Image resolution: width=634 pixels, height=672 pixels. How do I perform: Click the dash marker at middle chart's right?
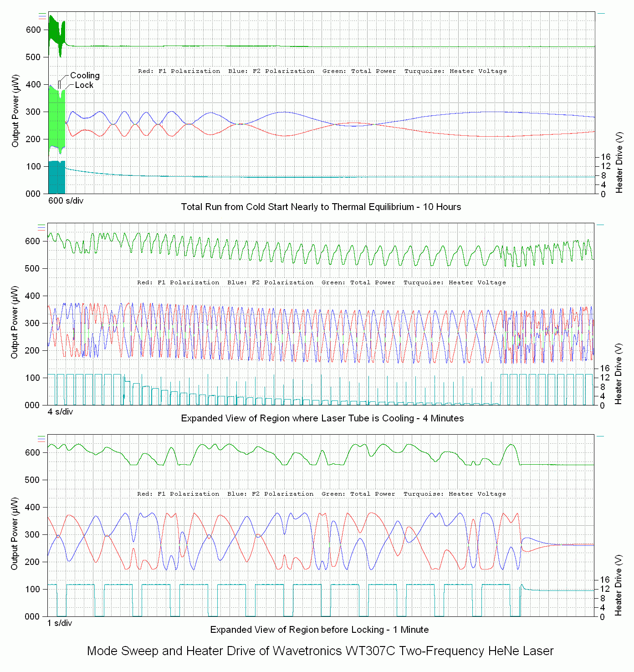(x=600, y=225)
